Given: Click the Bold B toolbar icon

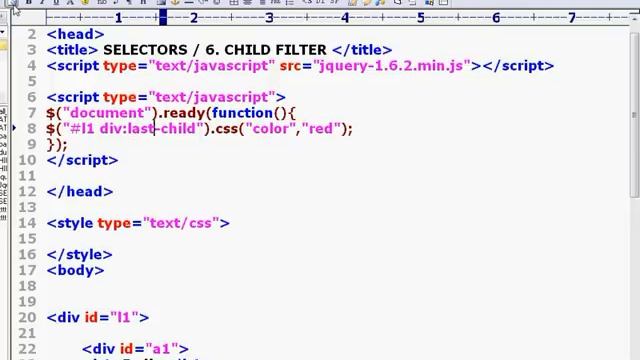Looking at the screenshot, I should pyautogui.click(x=29, y=2).
